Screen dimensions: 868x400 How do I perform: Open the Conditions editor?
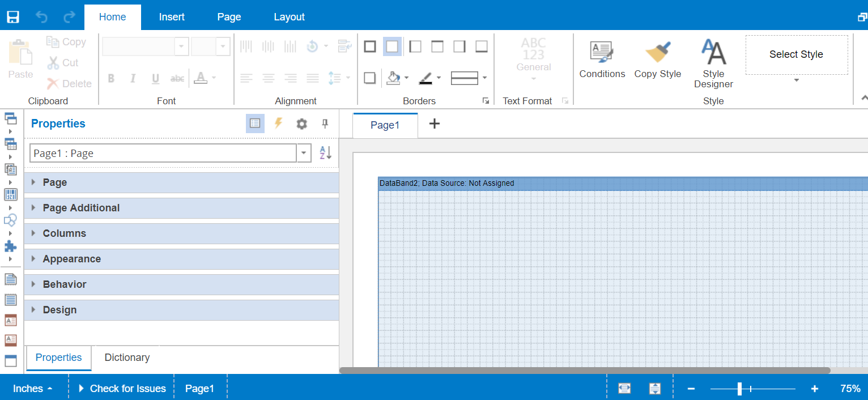pos(602,59)
